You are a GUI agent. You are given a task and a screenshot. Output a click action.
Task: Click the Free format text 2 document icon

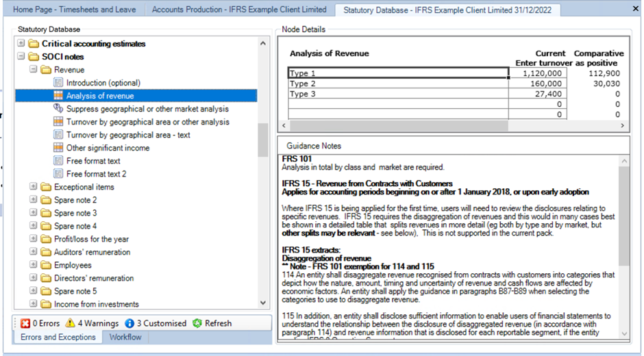coord(58,174)
